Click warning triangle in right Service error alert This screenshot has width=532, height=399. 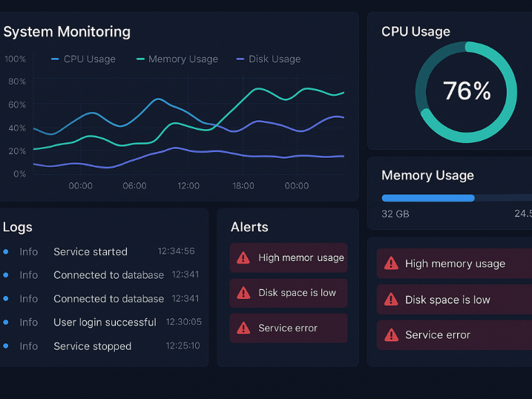[x=390, y=335]
